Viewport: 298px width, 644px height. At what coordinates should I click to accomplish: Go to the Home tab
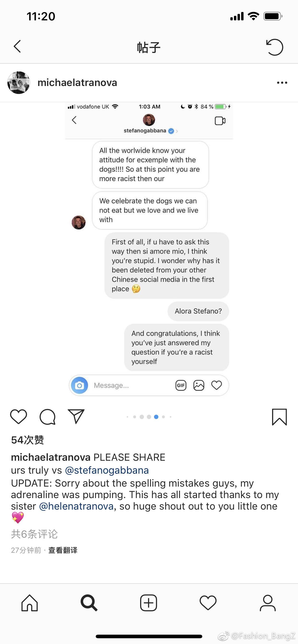[30, 603]
